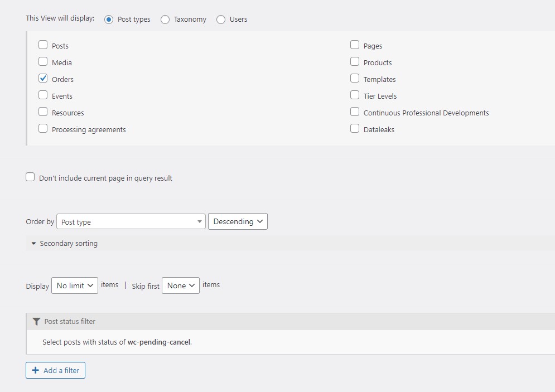Screen dimensions: 555x392
Task: Select the Users radio button
Action: (x=221, y=20)
